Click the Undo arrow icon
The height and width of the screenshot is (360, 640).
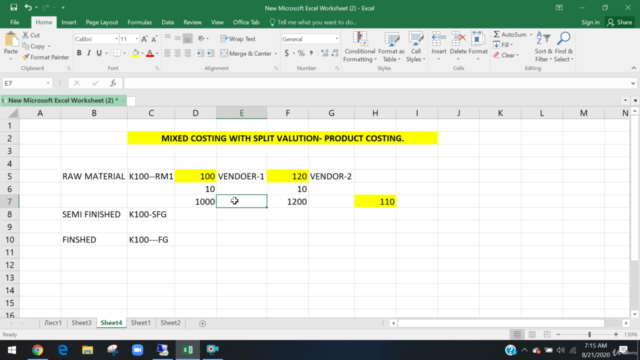click(28, 7)
